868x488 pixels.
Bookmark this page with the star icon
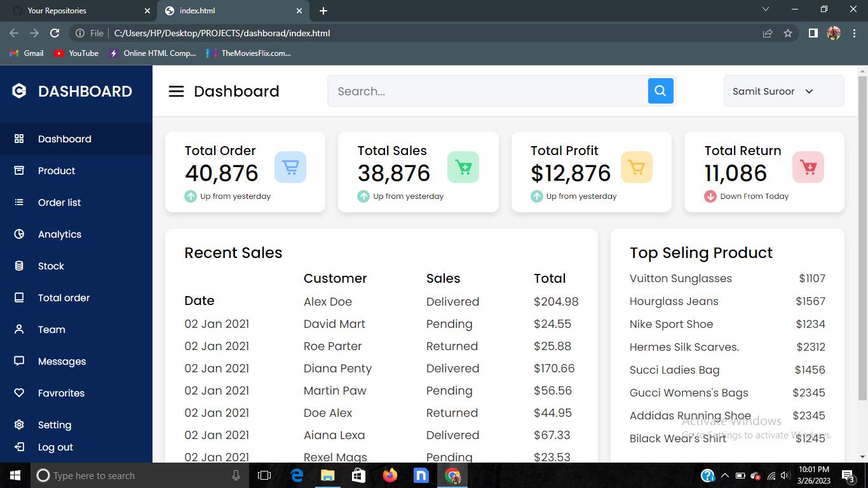pos(788,33)
